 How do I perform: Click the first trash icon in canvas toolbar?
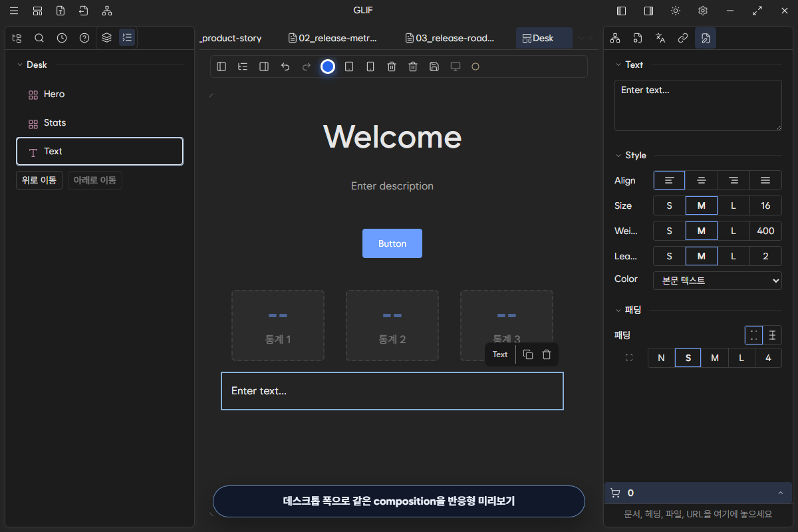392,66
